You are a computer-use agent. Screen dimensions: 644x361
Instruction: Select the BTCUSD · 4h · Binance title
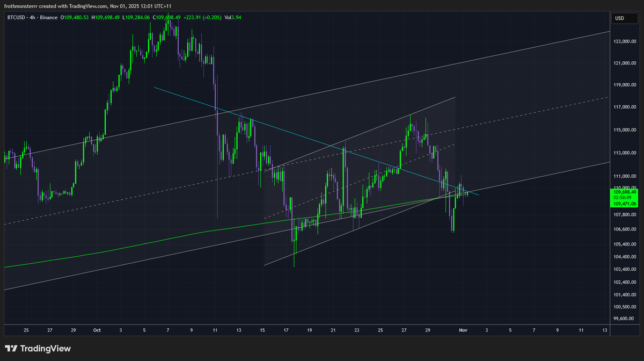click(x=33, y=17)
